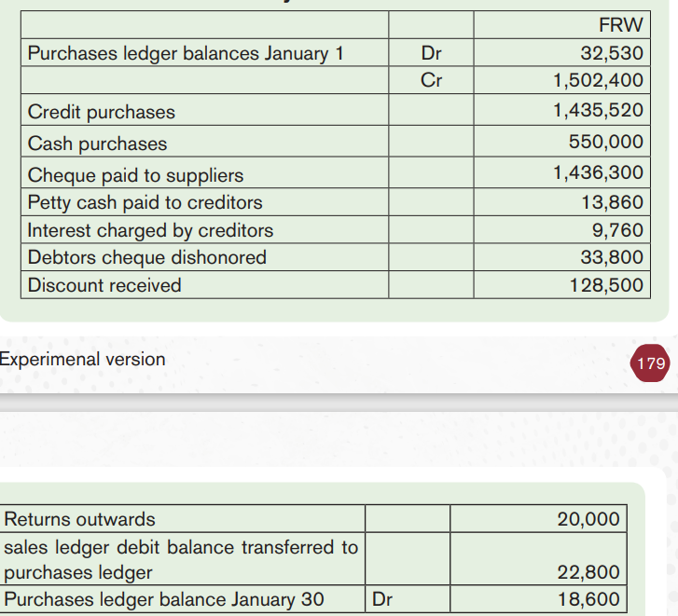Select the Cash purchases label

[97, 144]
